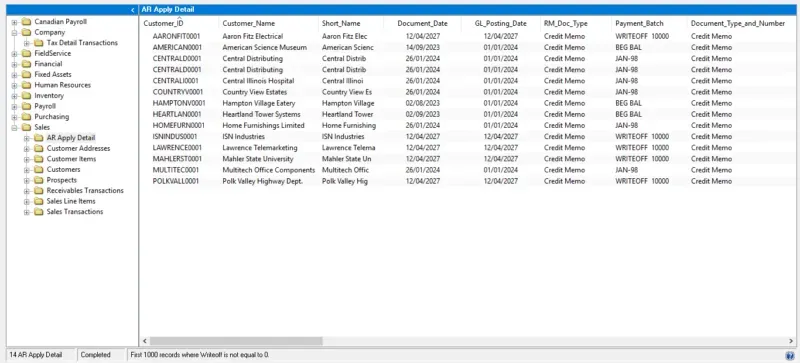The width and height of the screenshot is (800, 363).
Task: Click the Sales Line Items folder icon
Action: 39,201
